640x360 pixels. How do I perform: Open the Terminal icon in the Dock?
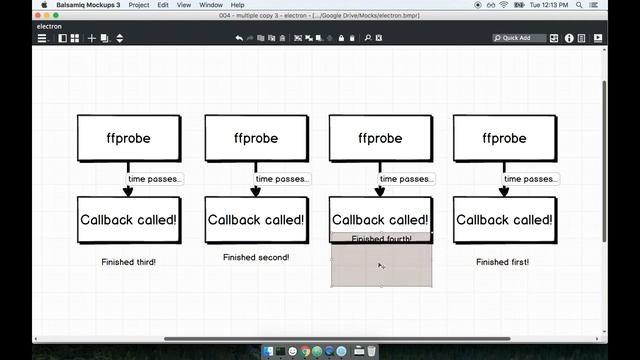(280, 351)
